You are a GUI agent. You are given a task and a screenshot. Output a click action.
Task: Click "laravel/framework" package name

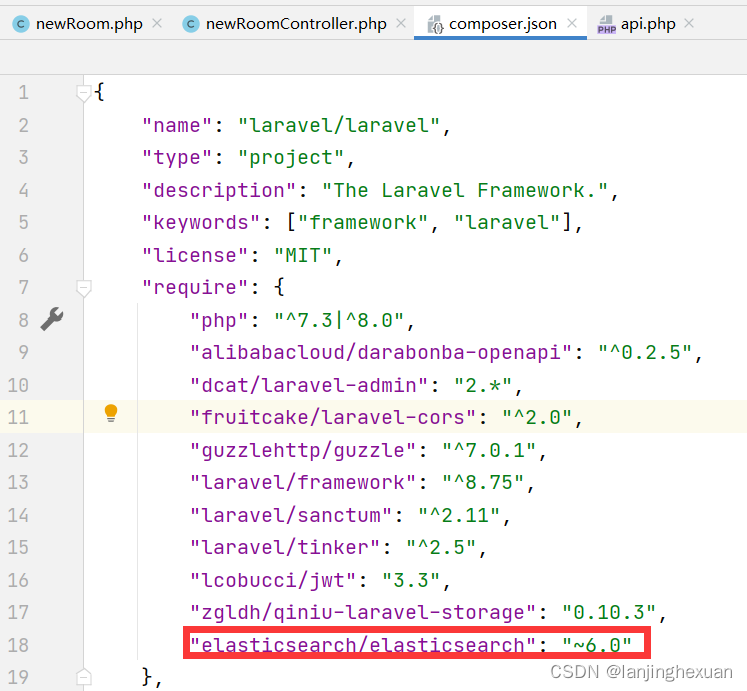point(303,482)
